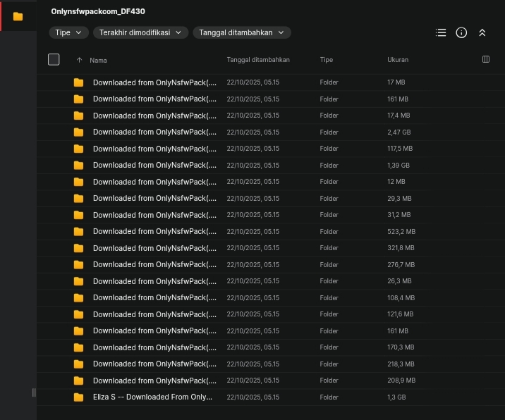
Task: Click the Tipe column header
Action: (326, 60)
